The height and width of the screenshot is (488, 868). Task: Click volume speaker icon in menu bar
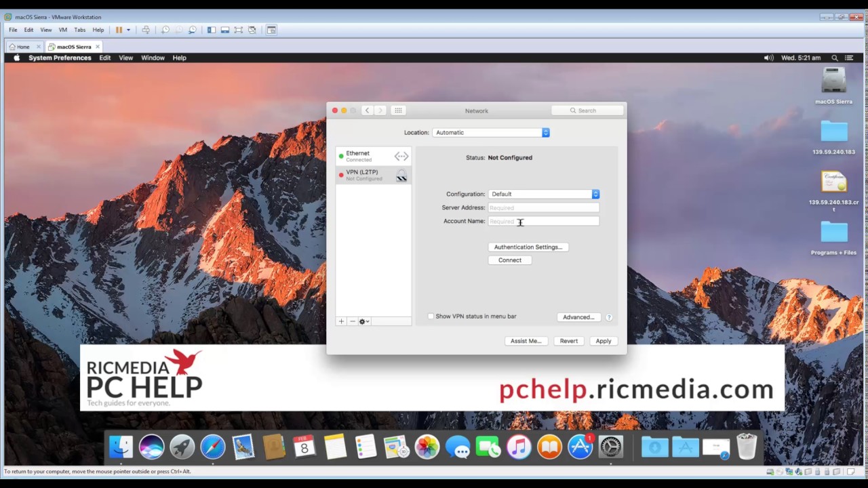click(x=768, y=58)
